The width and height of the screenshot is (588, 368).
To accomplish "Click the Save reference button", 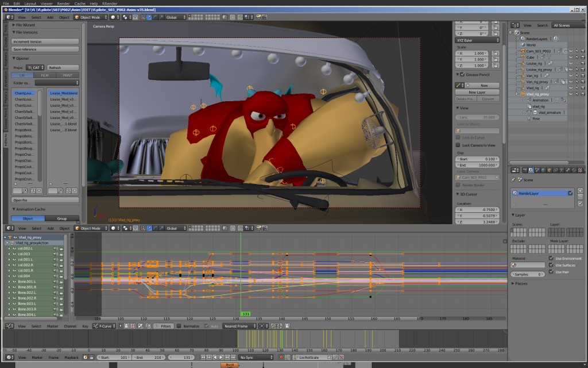I will click(x=45, y=49).
